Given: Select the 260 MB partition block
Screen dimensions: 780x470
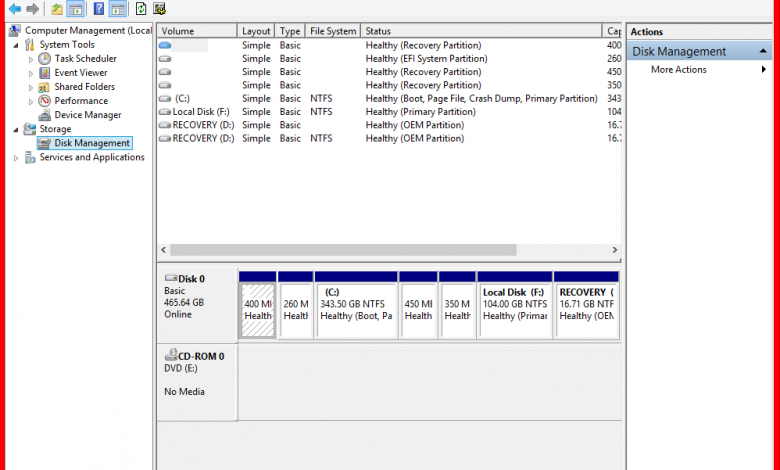Looking at the screenshot, I should pyautogui.click(x=296, y=311).
